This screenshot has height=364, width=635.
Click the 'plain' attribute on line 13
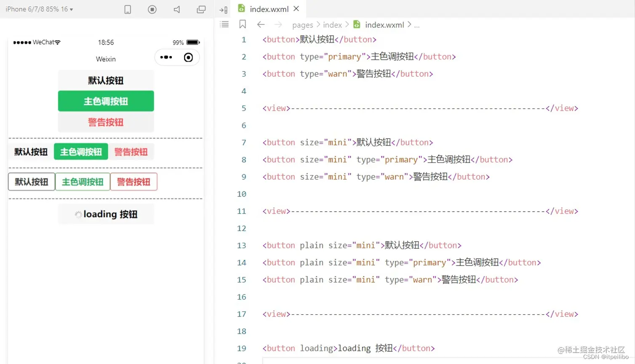(312, 245)
